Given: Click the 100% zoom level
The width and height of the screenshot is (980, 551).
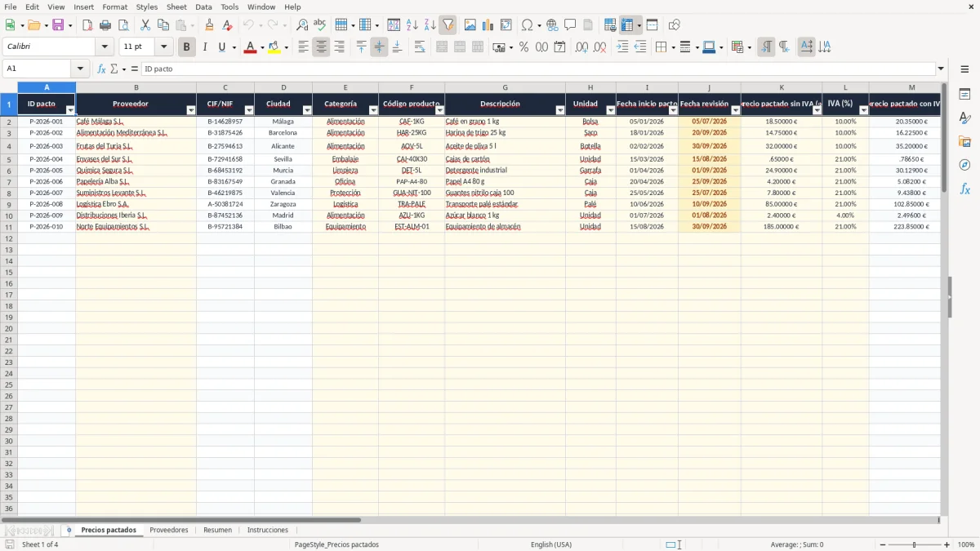Looking at the screenshot, I should 966,544.
